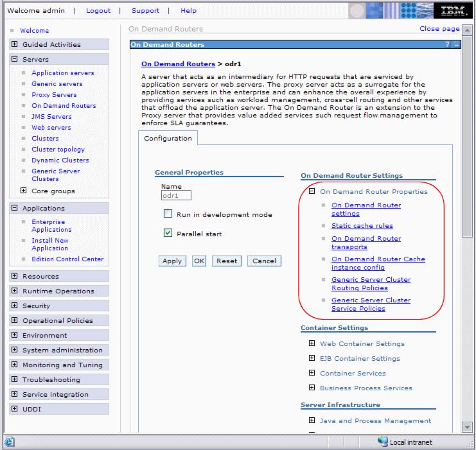The width and height of the screenshot is (476, 450).
Task: Expand Java and Process Management
Action: 312,420
